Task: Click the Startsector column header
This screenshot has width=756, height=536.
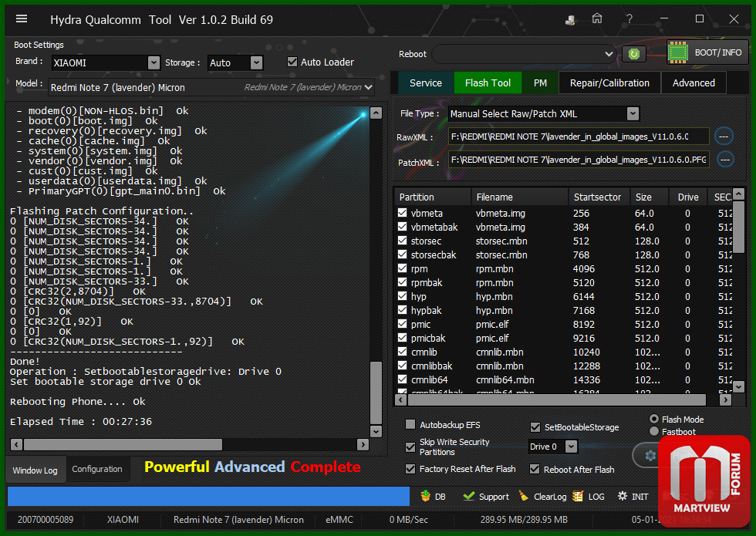Action: [x=599, y=197]
